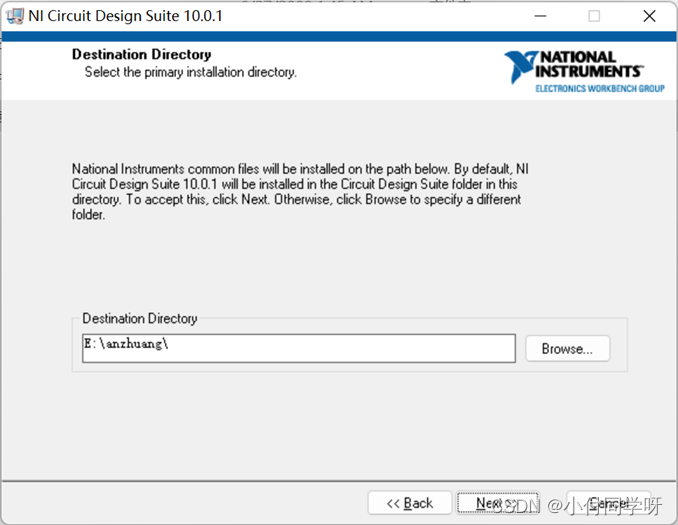The width and height of the screenshot is (678, 525).
Task: Minimize the installer window
Action: pyautogui.click(x=540, y=16)
